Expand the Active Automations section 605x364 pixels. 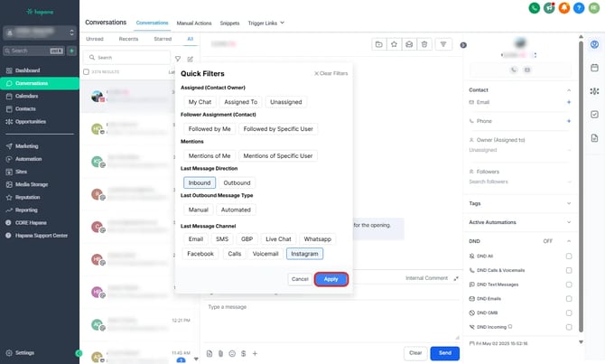click(x=568, y=221)
